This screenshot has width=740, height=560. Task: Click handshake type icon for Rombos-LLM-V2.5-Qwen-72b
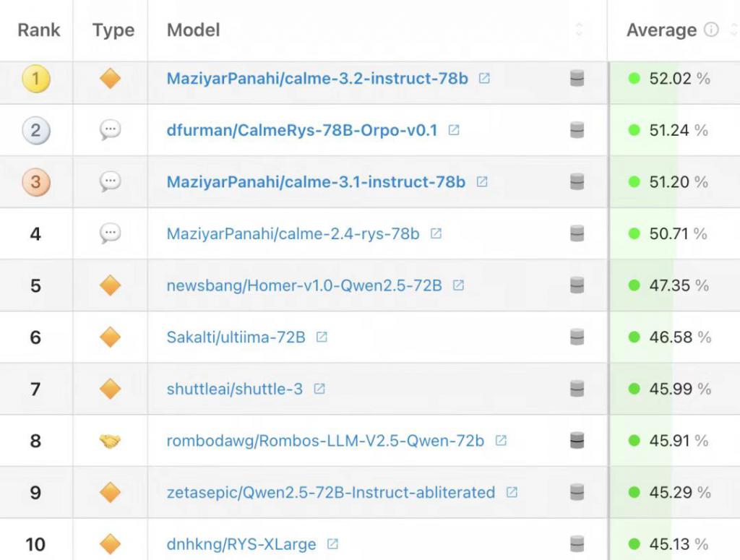[111, 441]
